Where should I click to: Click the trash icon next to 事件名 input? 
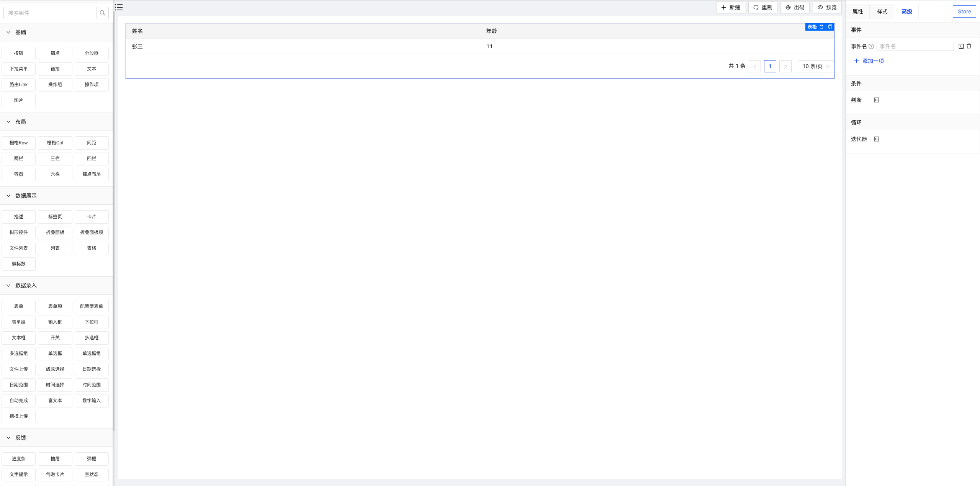coord(969,46)
